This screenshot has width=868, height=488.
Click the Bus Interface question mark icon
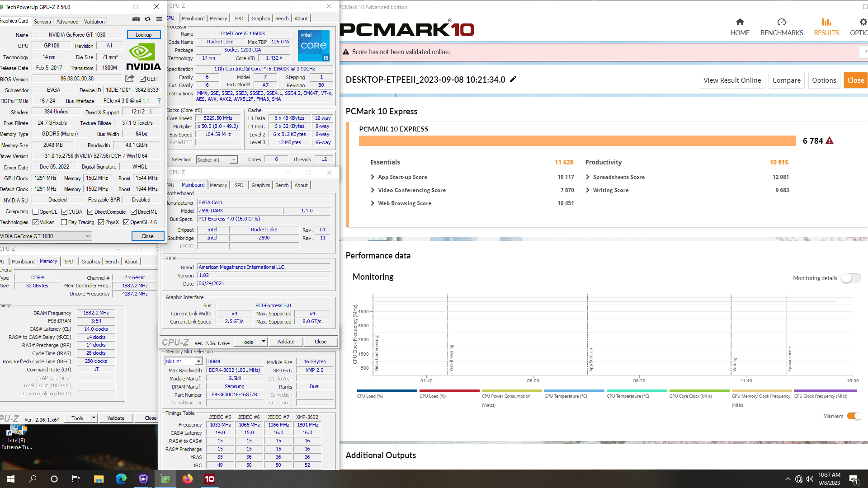[x=159, y=101]
